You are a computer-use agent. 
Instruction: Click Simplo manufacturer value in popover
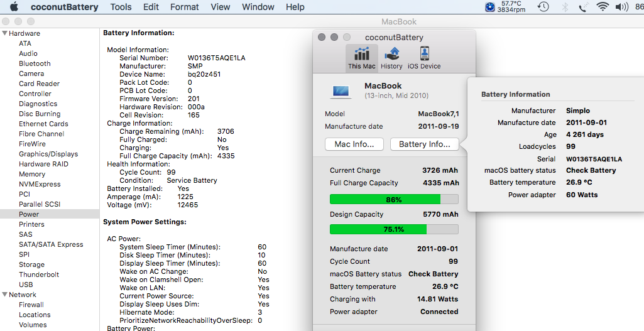pos(578,111)
